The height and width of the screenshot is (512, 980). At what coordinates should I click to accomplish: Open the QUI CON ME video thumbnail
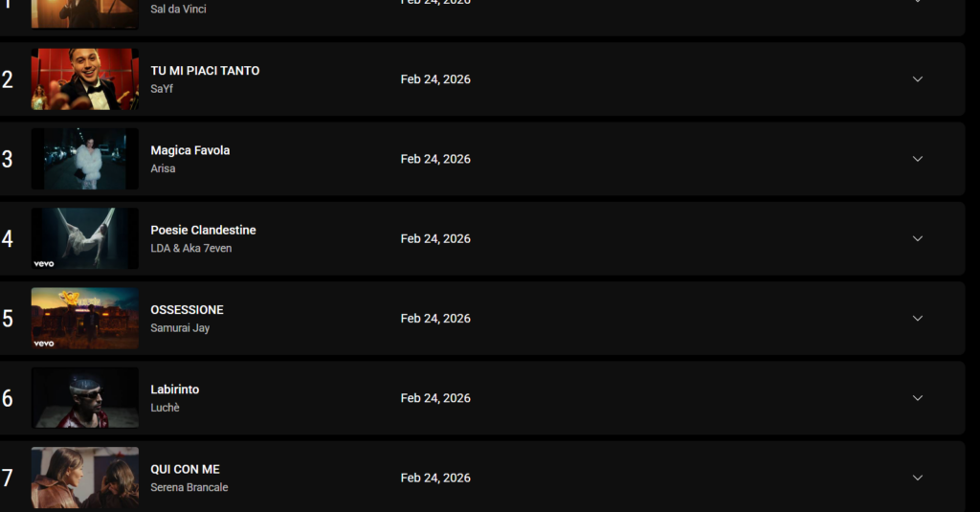(x=85, y=478)
